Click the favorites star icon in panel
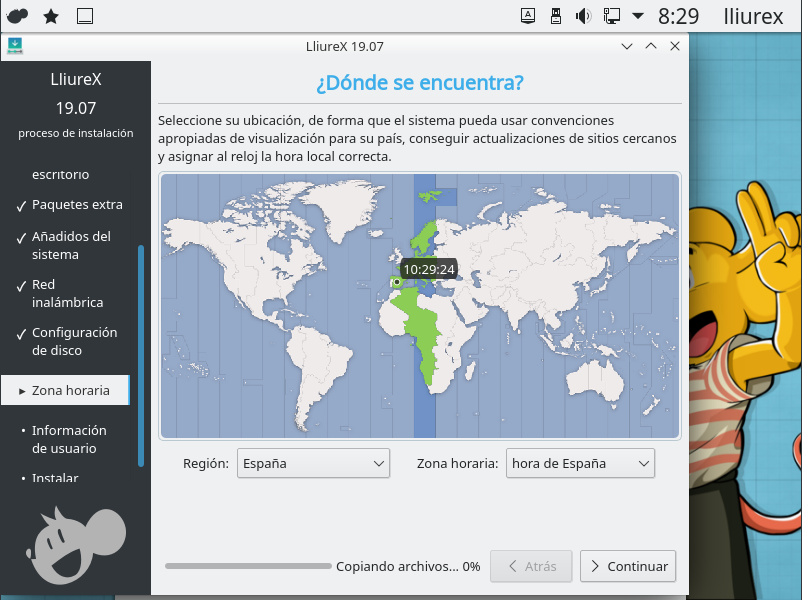 51,16
